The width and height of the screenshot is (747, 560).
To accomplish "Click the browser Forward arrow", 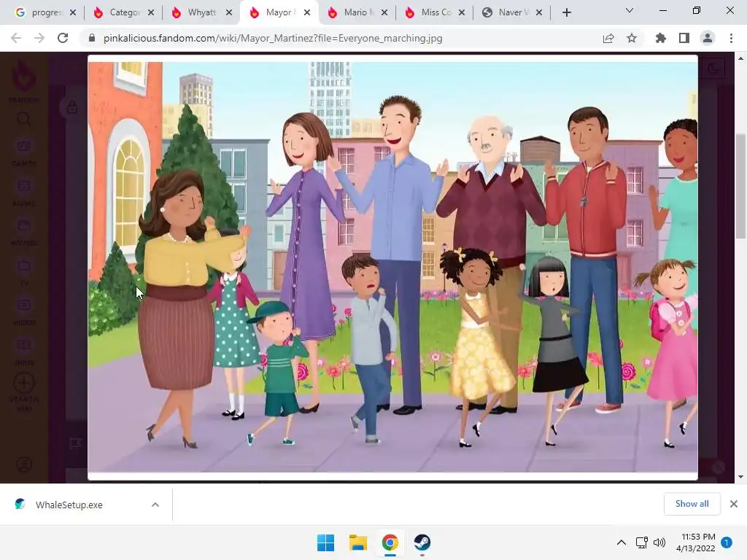I will coord(39,38).
